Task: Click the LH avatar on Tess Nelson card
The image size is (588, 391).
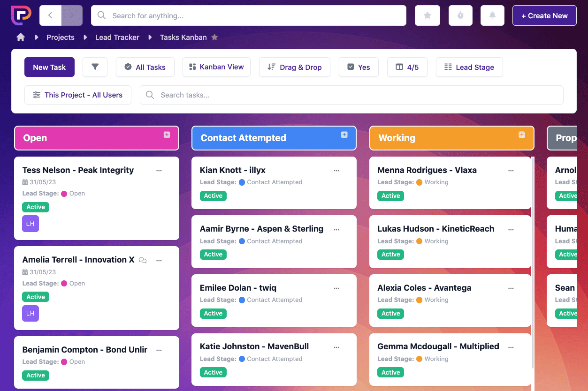Action: tap(31, 224)
